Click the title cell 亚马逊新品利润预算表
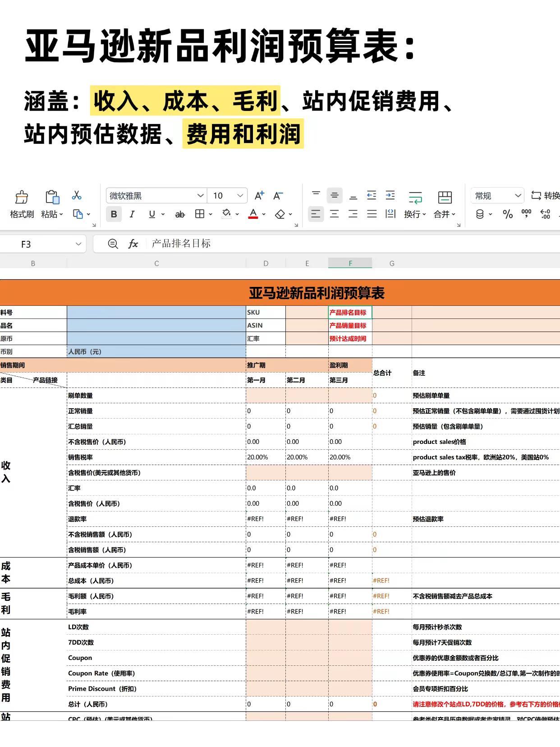The height and width of the screenshot is (747, 560). coord(317,293)
